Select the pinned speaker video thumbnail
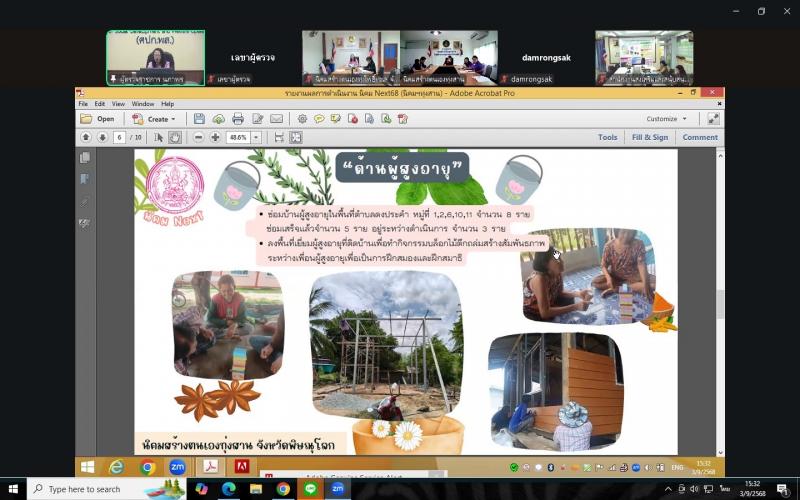The image size is (800, 500). [156, 58]
